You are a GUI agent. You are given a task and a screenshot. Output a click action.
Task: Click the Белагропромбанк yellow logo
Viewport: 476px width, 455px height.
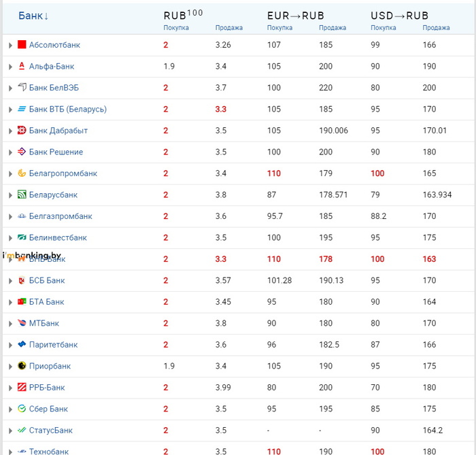click(x=22, y=173)
